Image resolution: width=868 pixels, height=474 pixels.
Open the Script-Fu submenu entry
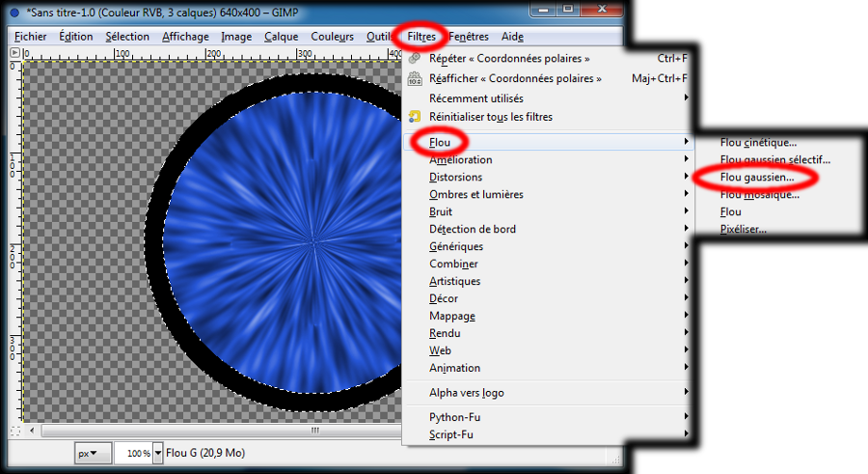click(x=450, y=435)
